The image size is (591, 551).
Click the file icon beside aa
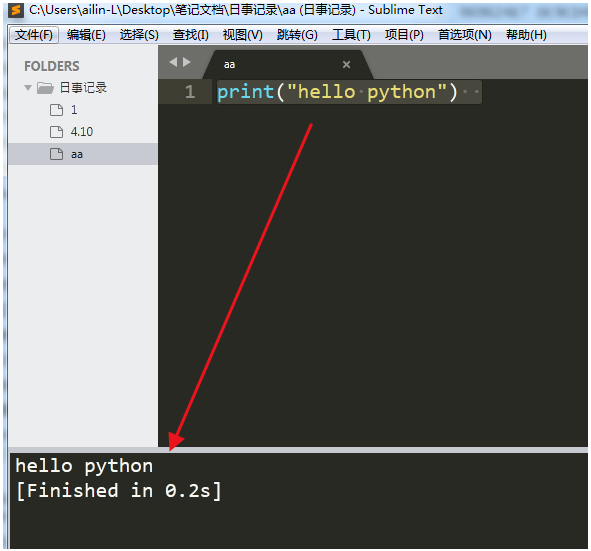coord(57,154)
